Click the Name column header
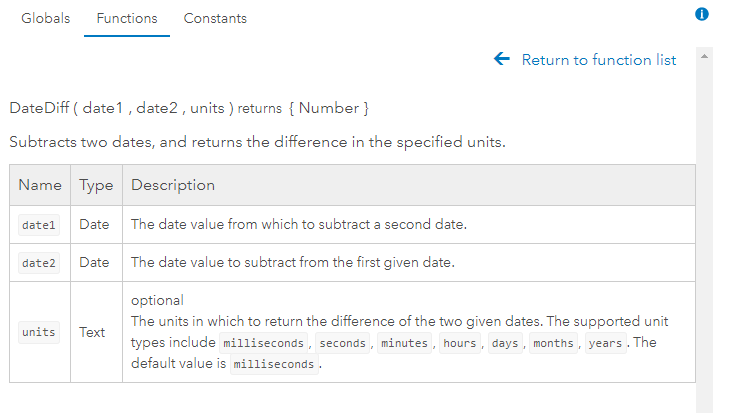755x413 pixels. [x=39, y=185]
